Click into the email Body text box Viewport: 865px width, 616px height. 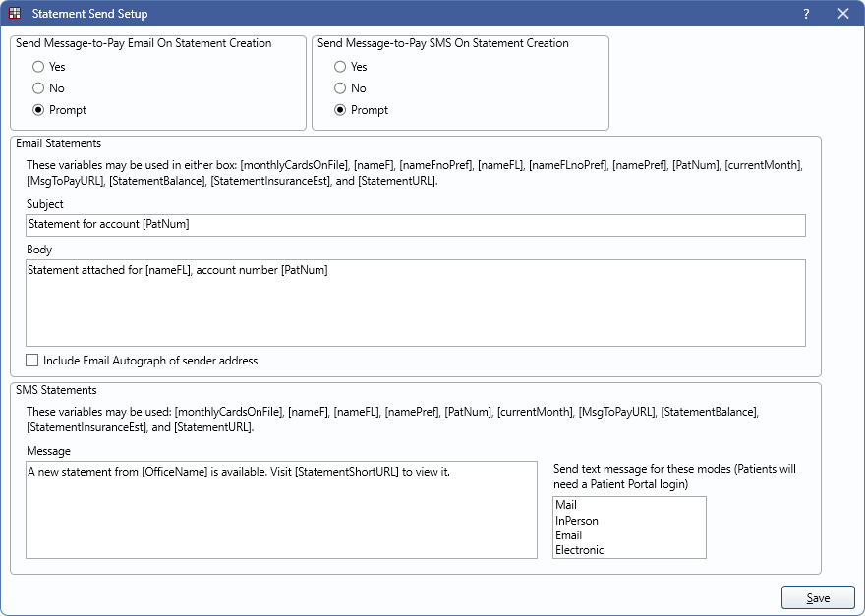(415, 303)
